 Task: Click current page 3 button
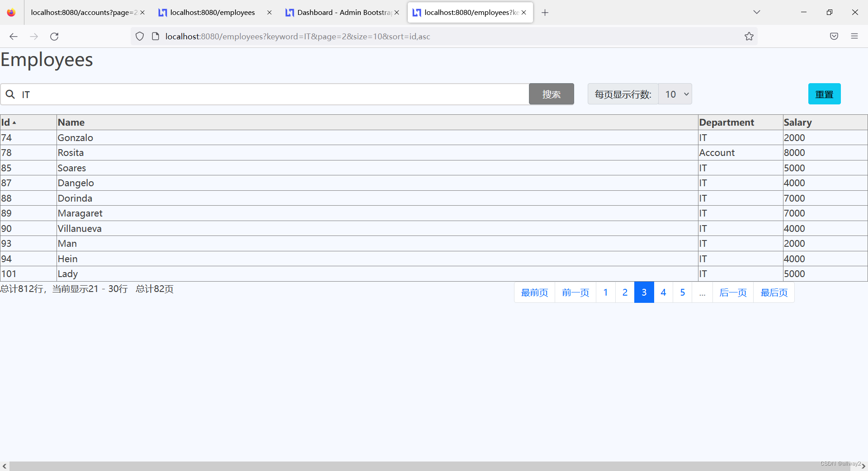click(644, 292)
